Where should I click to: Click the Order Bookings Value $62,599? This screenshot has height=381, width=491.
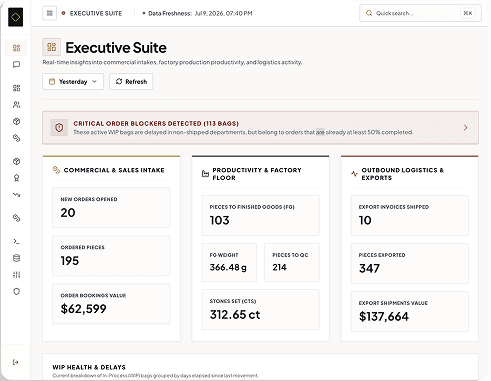(x=83, y=309)
